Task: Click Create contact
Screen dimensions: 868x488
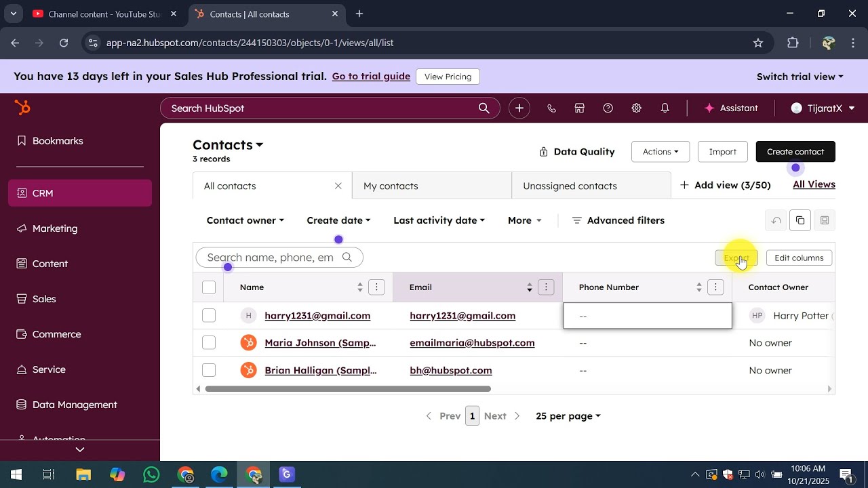Action: (795, 152)
